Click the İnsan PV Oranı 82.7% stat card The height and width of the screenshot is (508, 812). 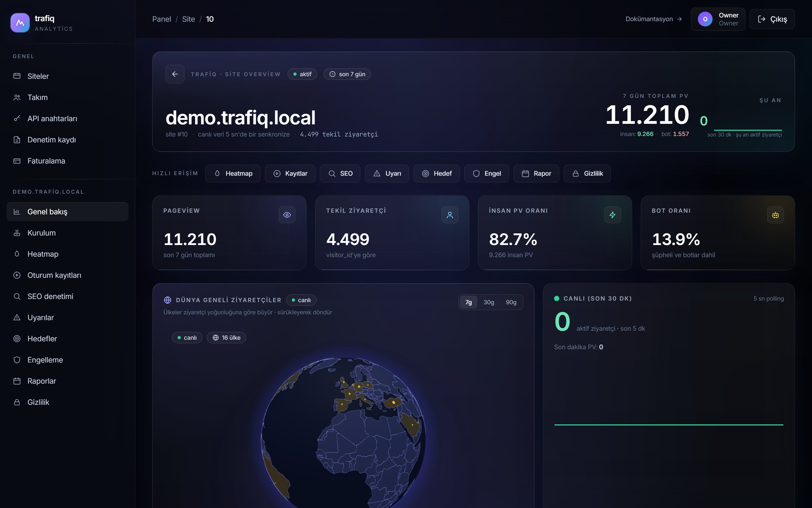coord(555,233)
